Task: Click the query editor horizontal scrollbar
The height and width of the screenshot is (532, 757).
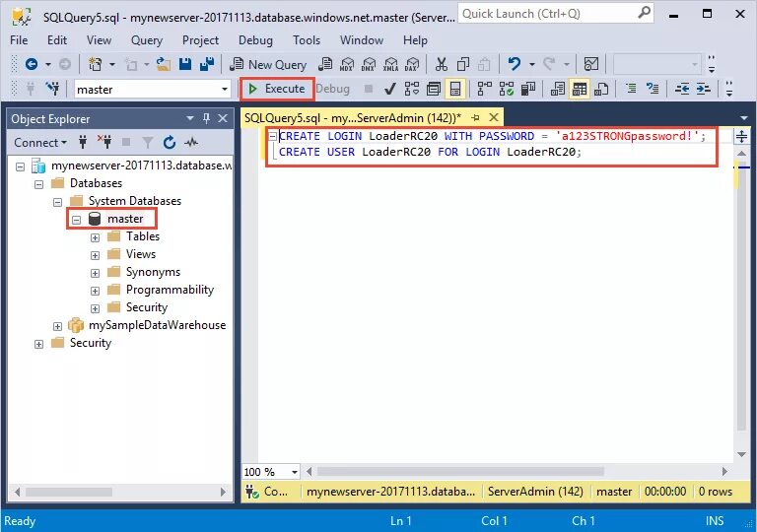Action: [460, 471]
